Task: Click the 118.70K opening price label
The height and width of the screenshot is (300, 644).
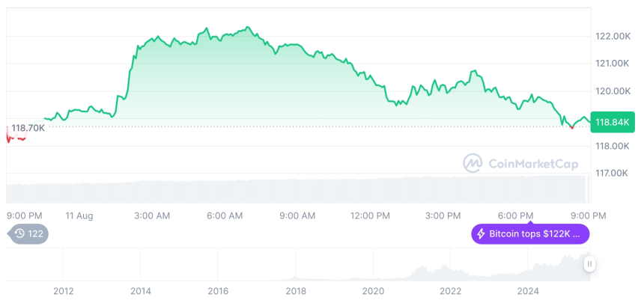Action: pyautogui.click(x=28, y=128)
